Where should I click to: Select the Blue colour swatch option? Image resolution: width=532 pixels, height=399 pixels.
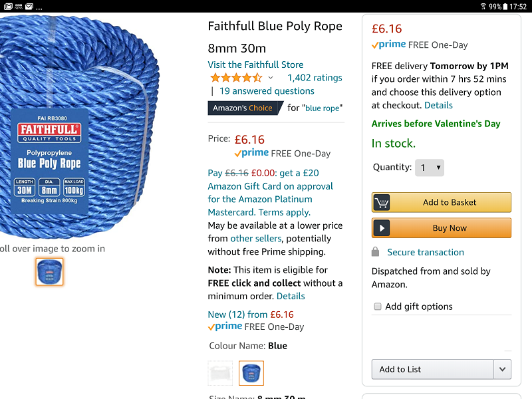click(x=251, y=373)
